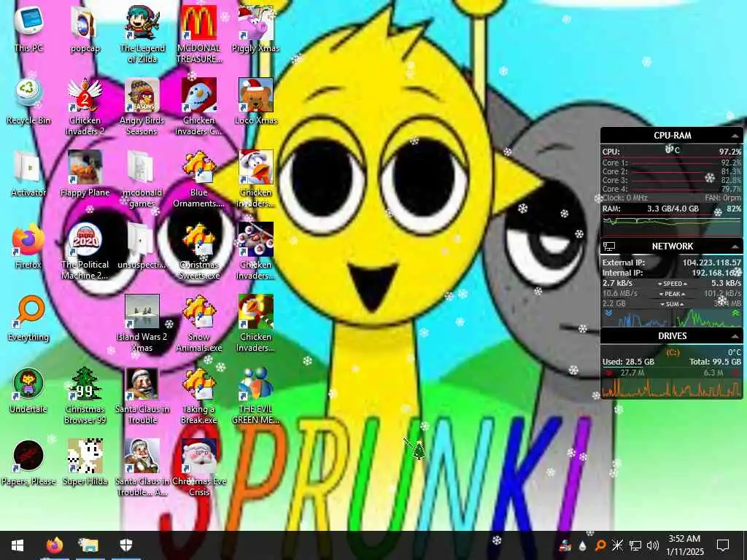Click the CPU 97.2% reading

tap(729, 152)
